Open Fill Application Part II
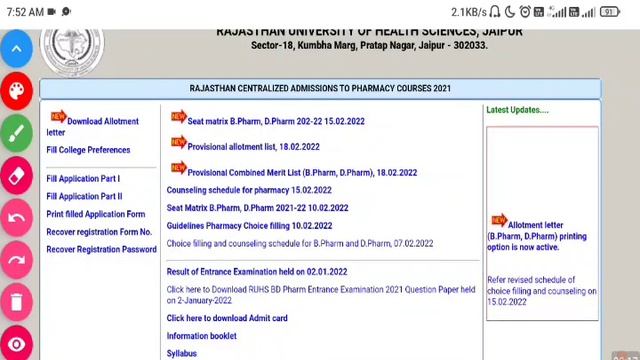The image size is (640, 360). click(84, 196)
